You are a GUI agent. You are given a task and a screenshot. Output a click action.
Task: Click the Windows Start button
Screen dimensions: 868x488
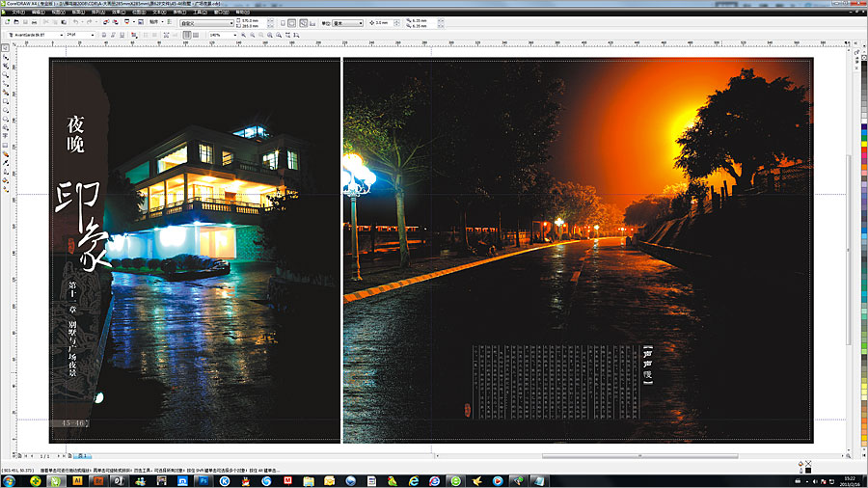[x=10, y=480]
